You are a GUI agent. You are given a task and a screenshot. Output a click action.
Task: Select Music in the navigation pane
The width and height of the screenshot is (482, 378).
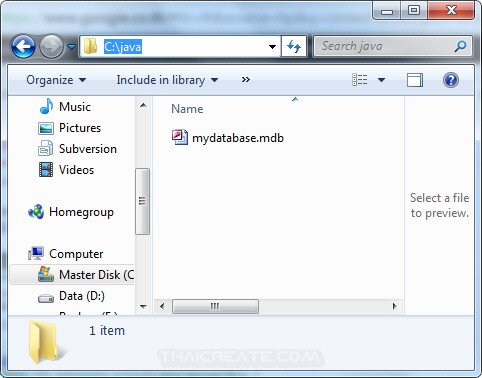pos(75,107)
